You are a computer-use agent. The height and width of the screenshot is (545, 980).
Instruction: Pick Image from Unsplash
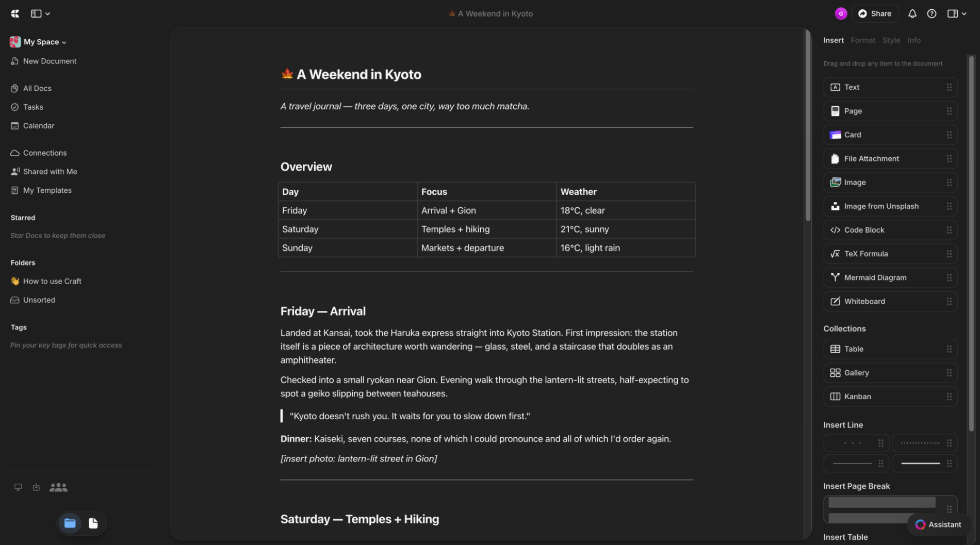pos(890,206)
